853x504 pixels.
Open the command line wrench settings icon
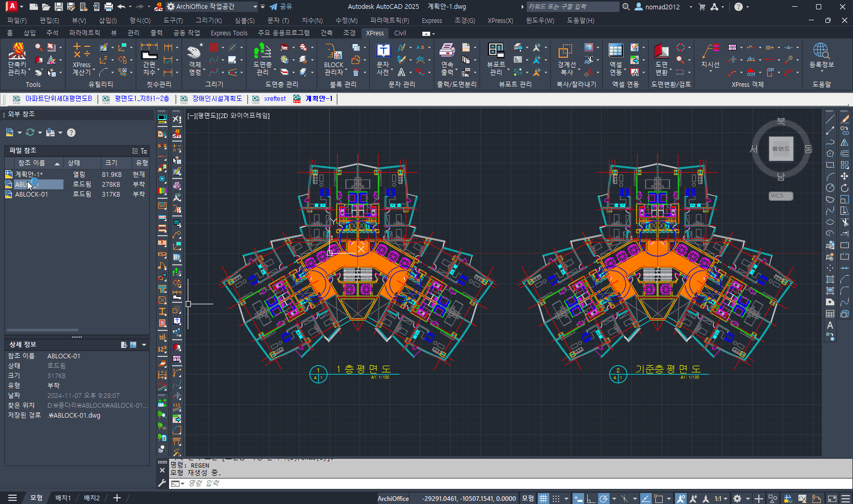click(x=162, y=483)
